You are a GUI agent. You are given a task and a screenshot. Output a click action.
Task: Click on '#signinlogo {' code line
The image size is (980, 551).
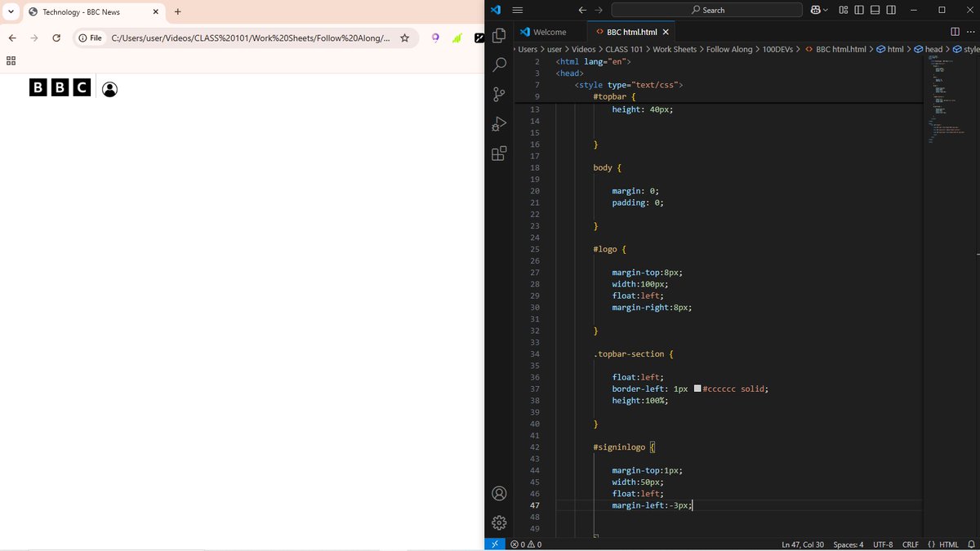click(x=625, y=447)
